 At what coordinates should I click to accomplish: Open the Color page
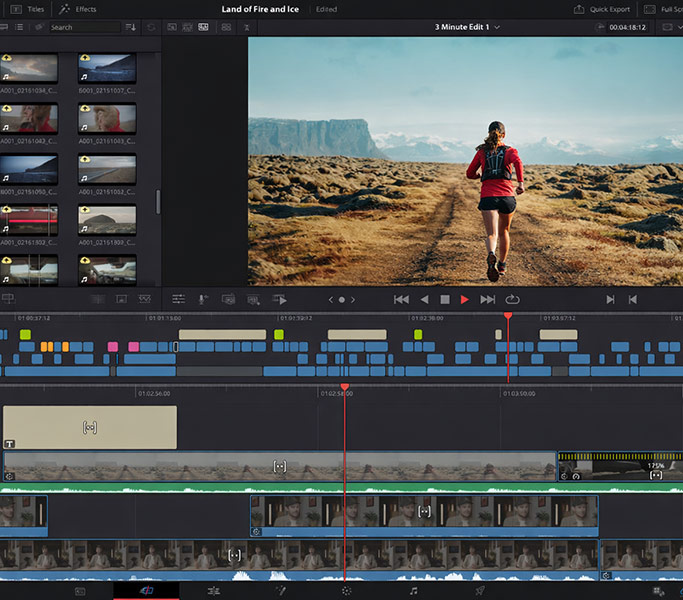pyautogui.click(x=346, y=591)
